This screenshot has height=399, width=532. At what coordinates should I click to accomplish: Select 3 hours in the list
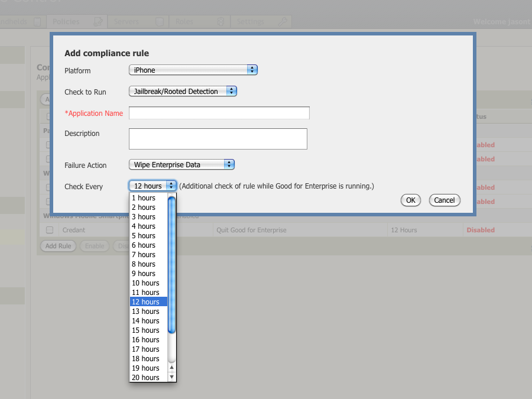pyautogui.click(x=148, y=217)
